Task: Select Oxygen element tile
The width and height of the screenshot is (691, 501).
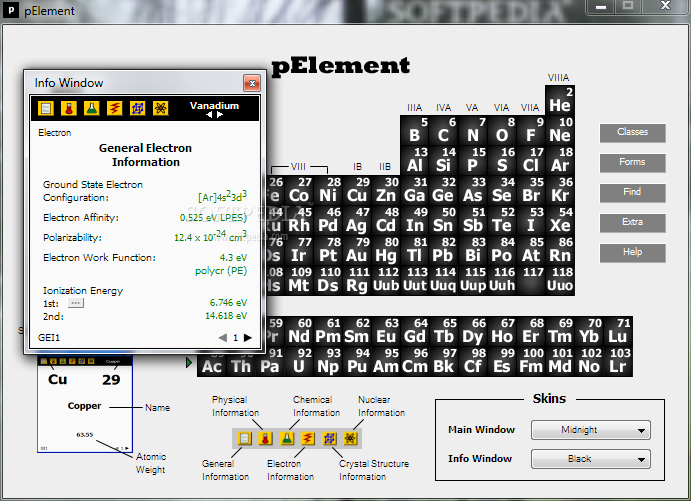Action: 502,130
